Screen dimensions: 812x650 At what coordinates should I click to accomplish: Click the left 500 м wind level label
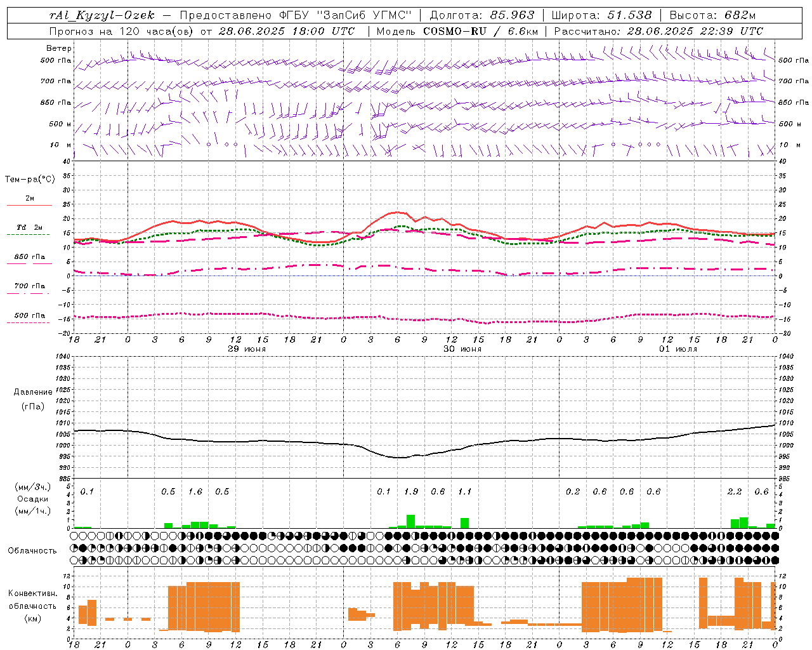60,124
